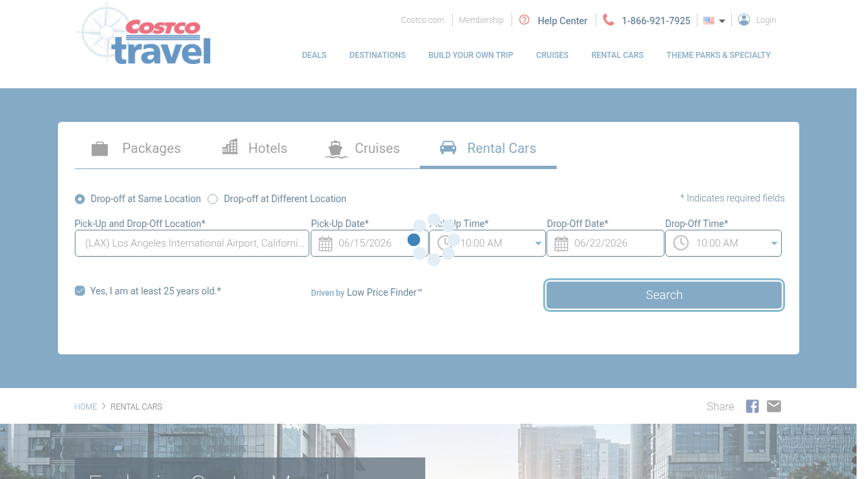Click the Packages suitcase icon
Image resolution: width=868 pixels, height=479 pixels.
pyautogui.click(x=100, y=148)
